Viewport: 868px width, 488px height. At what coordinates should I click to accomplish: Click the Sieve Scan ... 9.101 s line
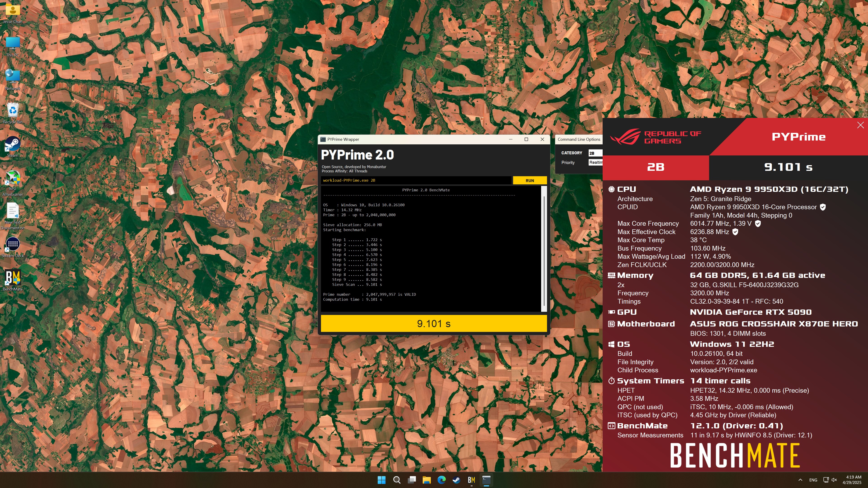coord(357,285)
